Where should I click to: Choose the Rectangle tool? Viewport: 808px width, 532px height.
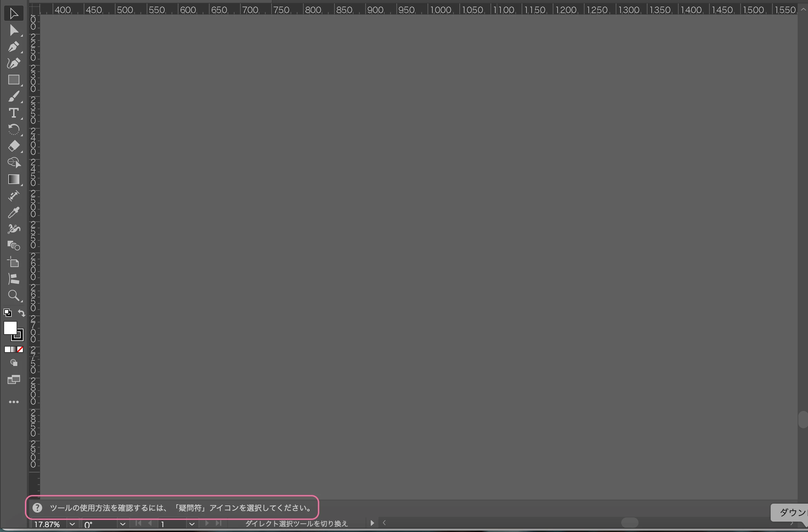[14, 80]
